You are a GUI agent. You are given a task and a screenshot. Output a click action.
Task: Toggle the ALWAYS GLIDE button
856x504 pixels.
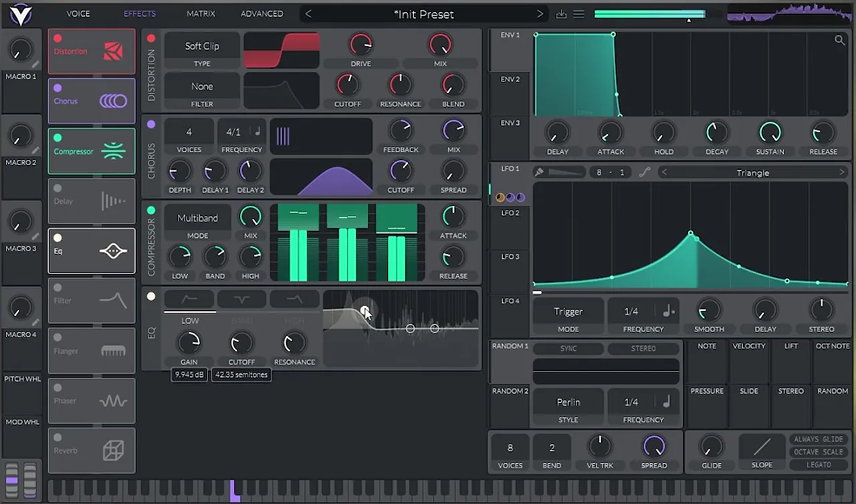click(x=818, y=439)
